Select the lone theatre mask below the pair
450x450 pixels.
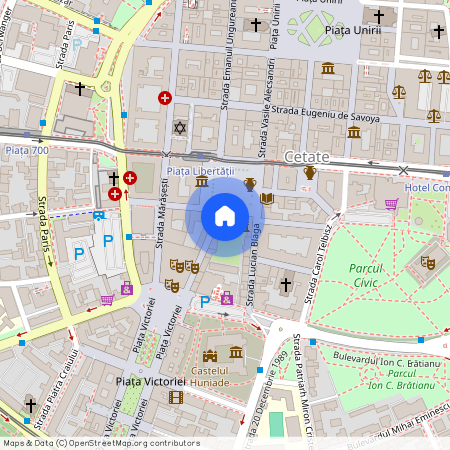pyautogui.click(x=172, y=286)
